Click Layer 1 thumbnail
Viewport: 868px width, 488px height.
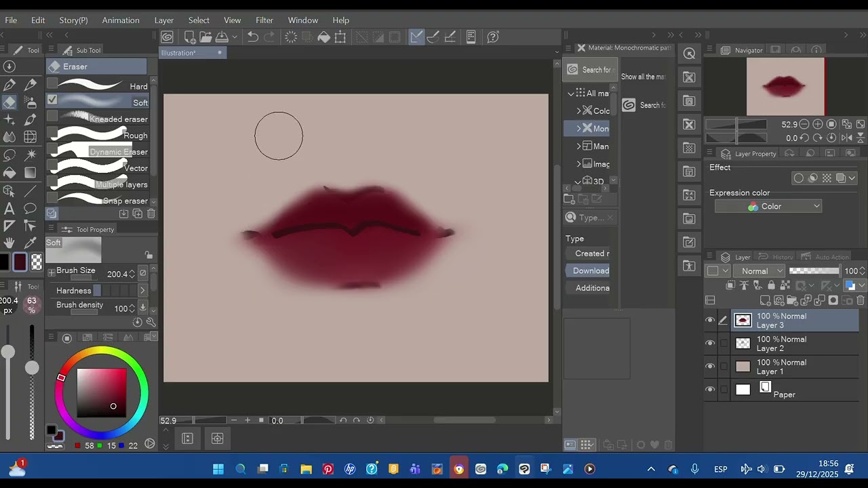click(x=743, y=367)
